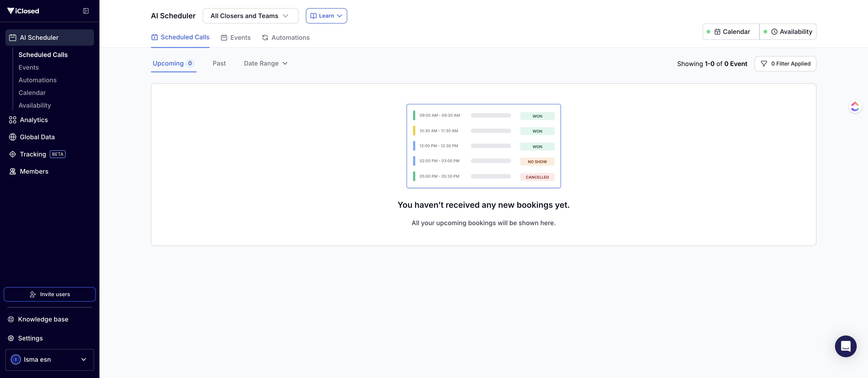Click the ClickUp floating widget icon
868x378 pixels.
click(x=855, y=106)
